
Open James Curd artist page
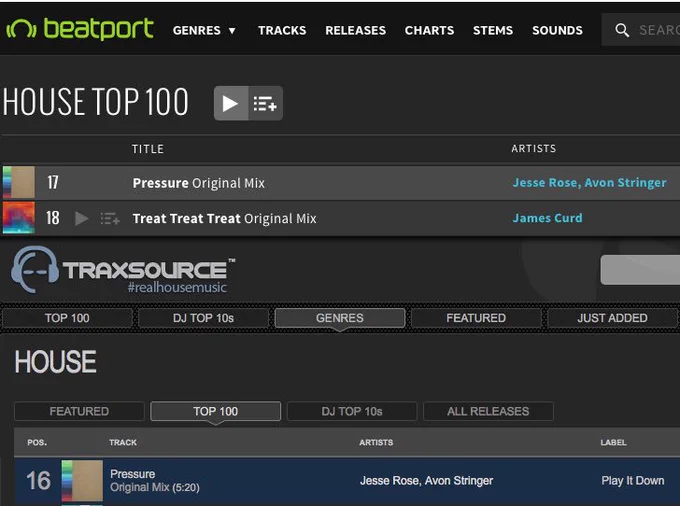tap(547, 218)
